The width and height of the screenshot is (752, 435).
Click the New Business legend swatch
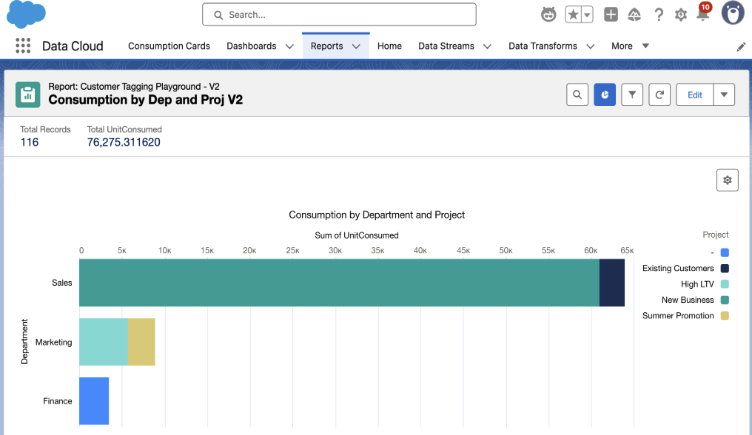(725, 300)
